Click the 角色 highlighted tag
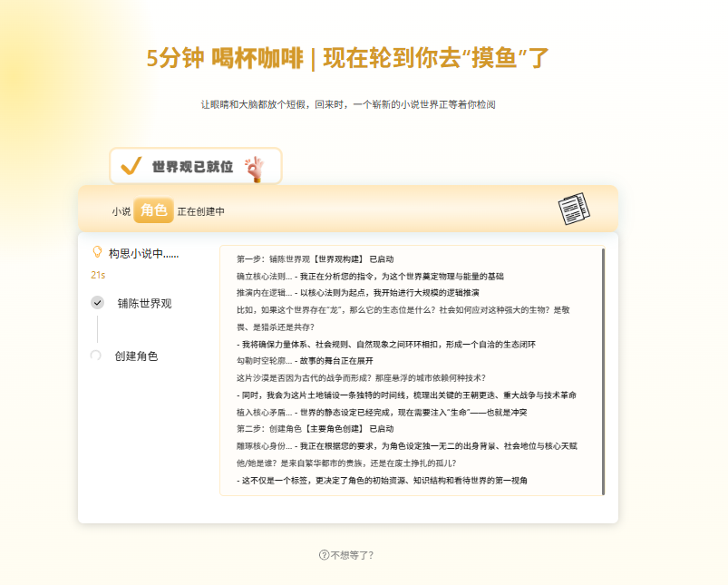This screenshot has height=585, width=728. point(154,210)
